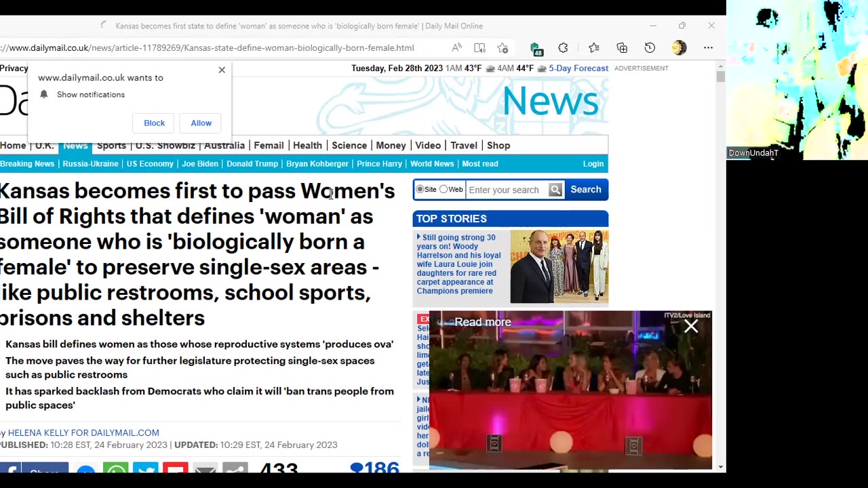Share article via WhatsApp icon
This screenshot has width=868, height=488.
coord(116,469)
